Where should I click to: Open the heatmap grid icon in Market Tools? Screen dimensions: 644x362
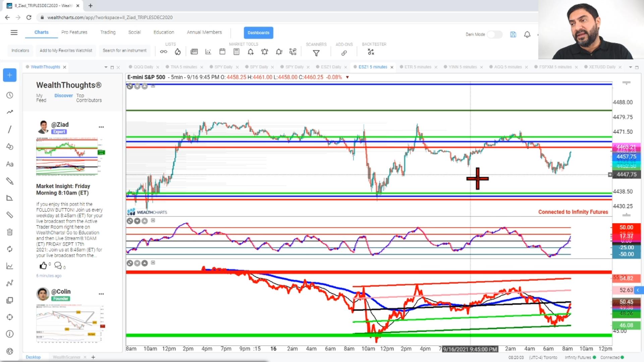tap(293, 52)
